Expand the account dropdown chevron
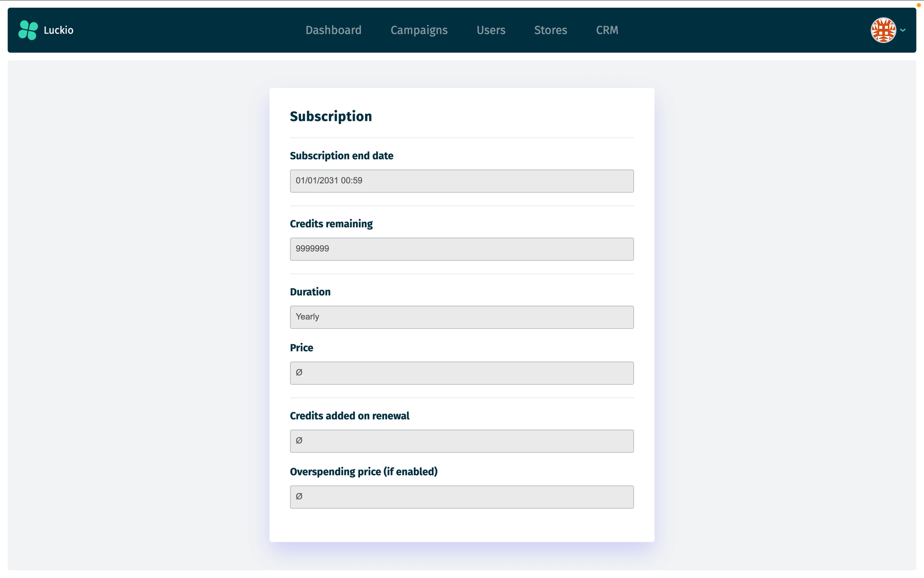 click(x=903, y=30)
